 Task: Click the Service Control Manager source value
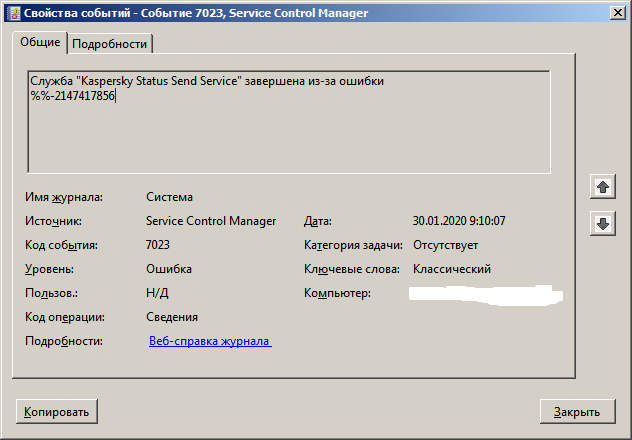click(x=212, y=221)
